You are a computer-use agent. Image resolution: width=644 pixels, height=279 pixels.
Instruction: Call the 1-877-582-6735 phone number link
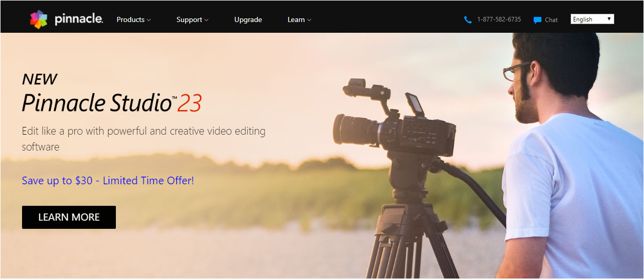pyautogui.click(x=499, y=19)
